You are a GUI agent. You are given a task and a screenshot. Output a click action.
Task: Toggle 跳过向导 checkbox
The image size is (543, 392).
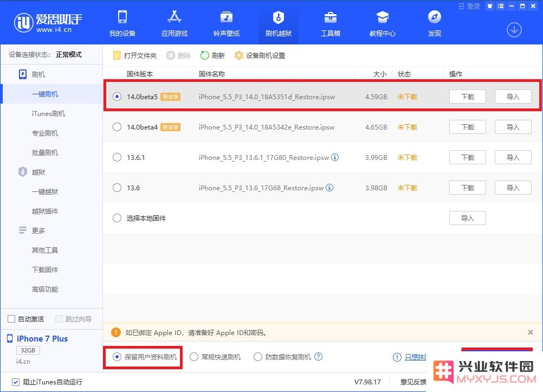(59, 319)
